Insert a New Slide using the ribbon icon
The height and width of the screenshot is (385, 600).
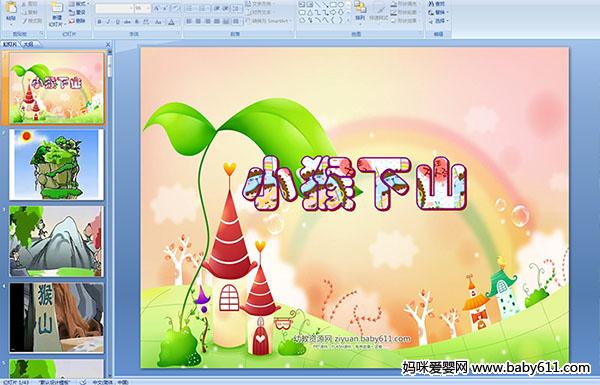click(57, 13)
